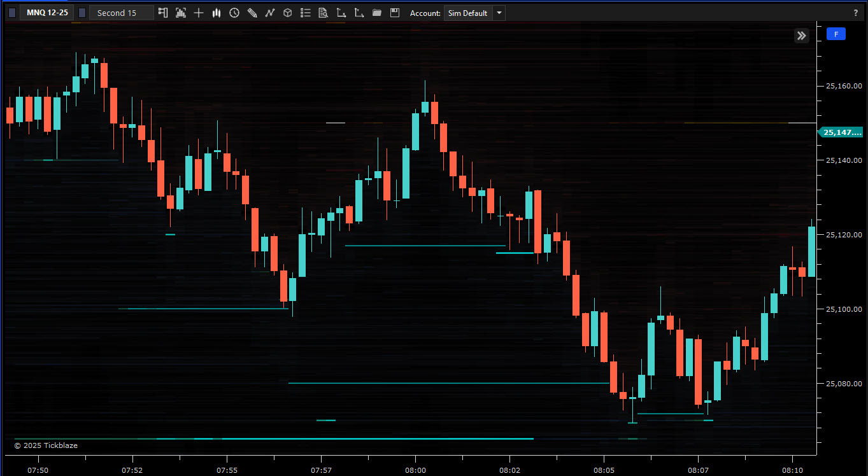Toggle the blue F button on price axis
The width and height of the screenshot is (868, 476).
tap(836, 34)
